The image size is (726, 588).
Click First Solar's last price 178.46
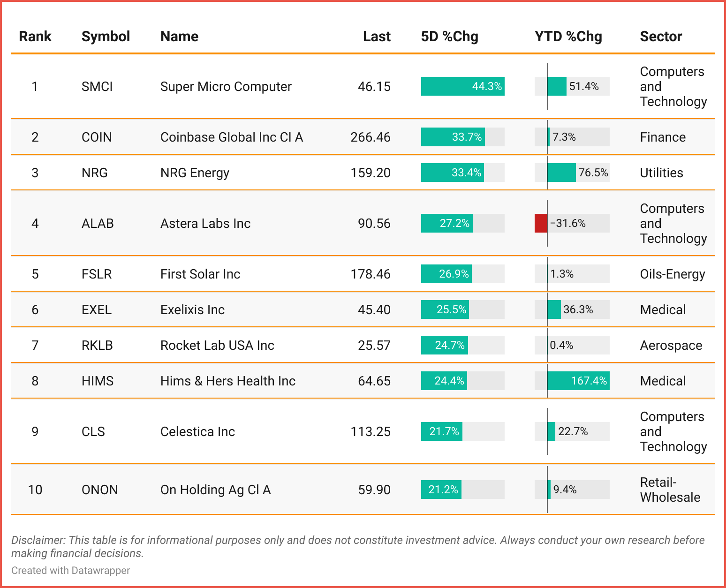(370, 274)
